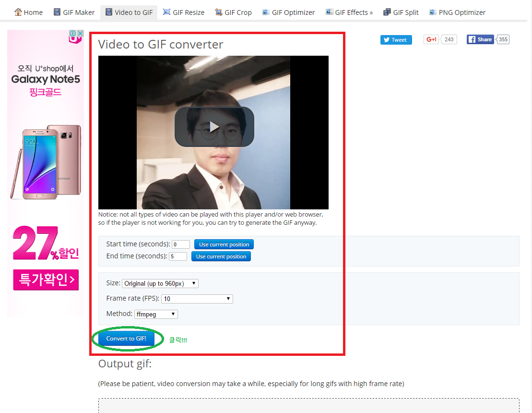
Task: Go to GIF Split
Action: 401,12
